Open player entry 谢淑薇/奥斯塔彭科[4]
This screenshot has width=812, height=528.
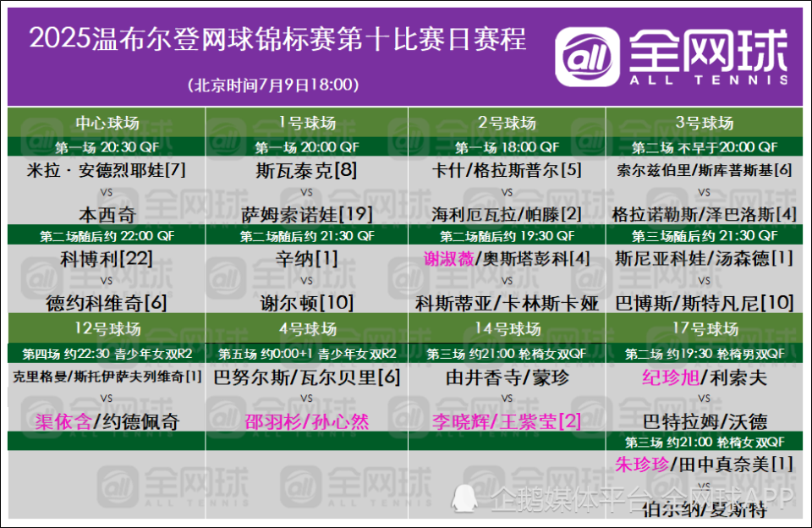coord(506,260)
